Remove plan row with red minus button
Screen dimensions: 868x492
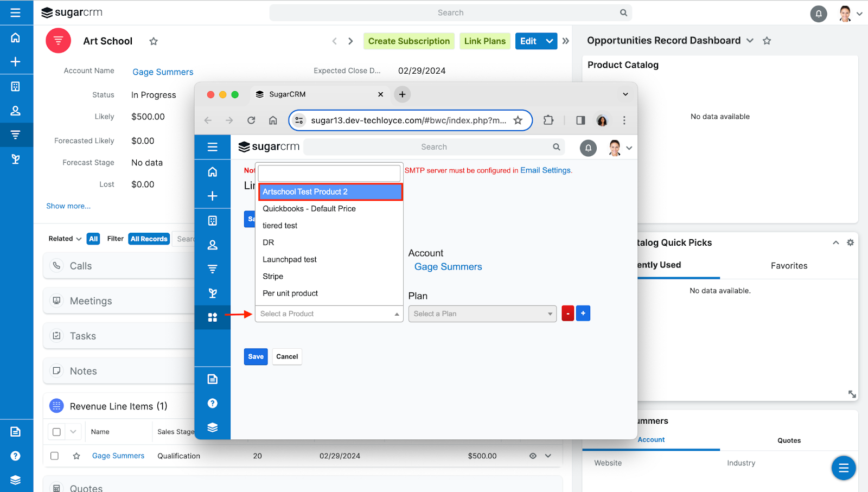coord(567,314)
